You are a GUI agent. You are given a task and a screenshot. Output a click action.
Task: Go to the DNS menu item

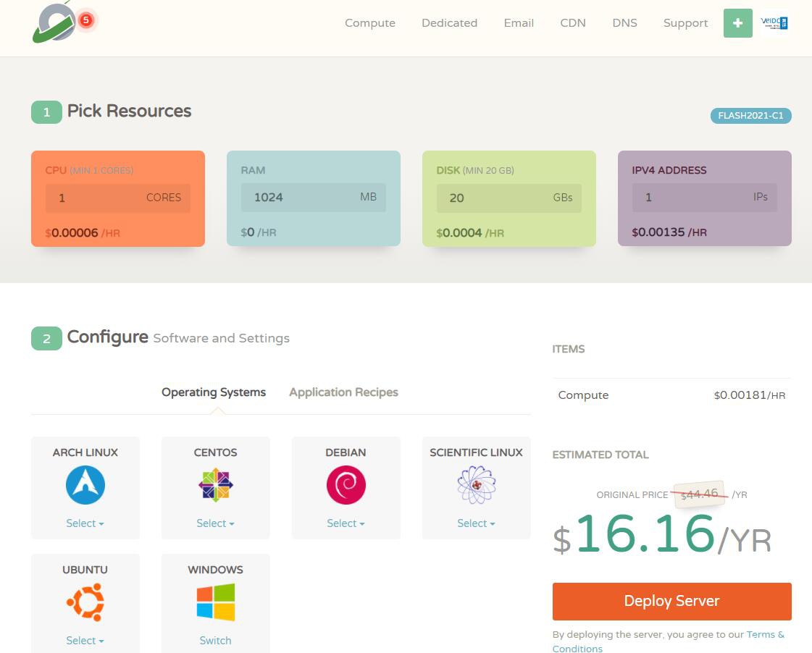[624, 23]
